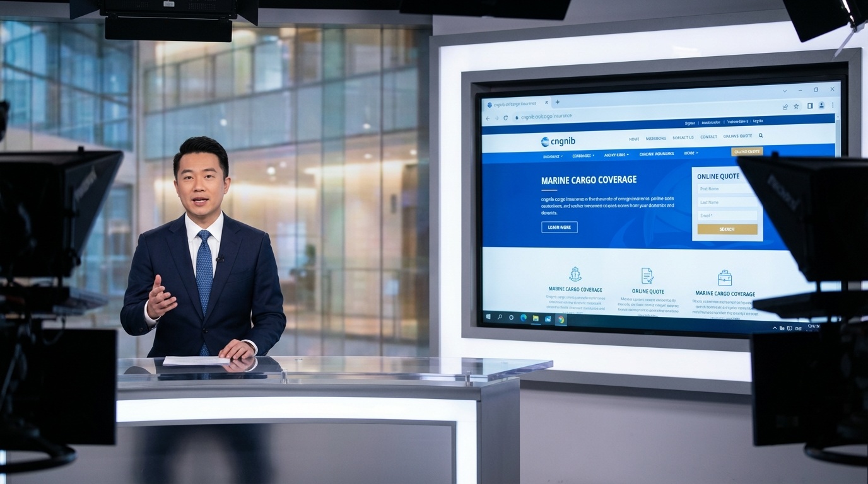
Task: Open the Windows Start menu
Action: point(487,316)
